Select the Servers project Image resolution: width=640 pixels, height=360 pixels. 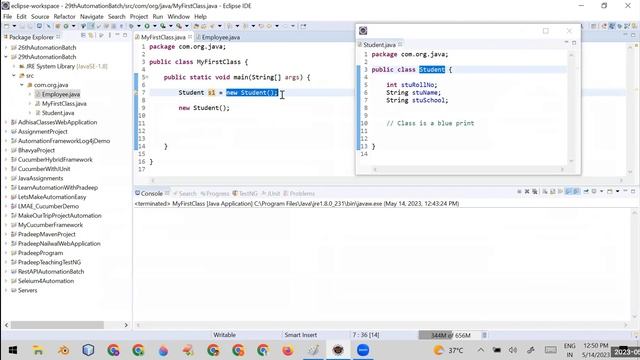pos(27,290)
